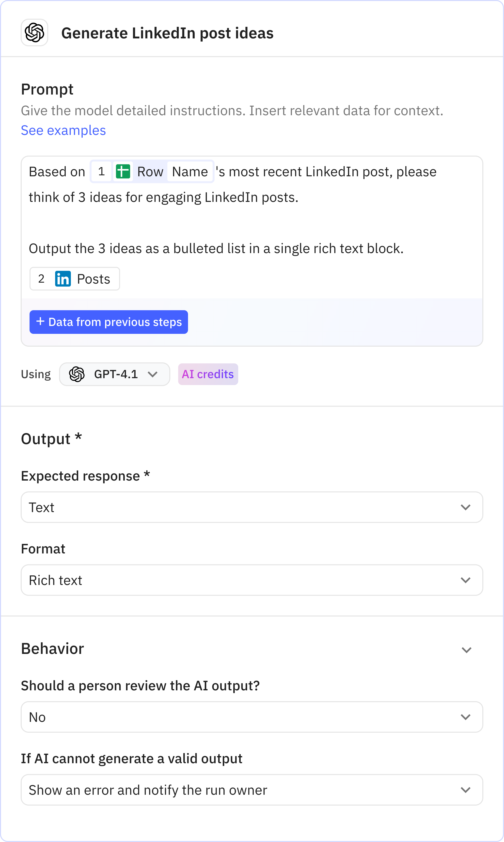Click the step number 2 badge
504x842 pixels.
tap(41, 279)
